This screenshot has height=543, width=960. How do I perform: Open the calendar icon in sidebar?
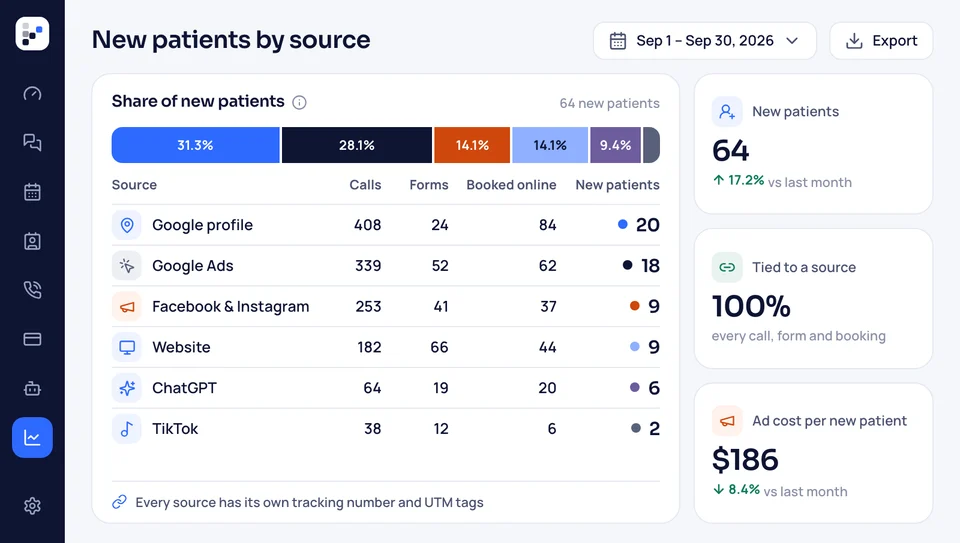click(32, 192)
